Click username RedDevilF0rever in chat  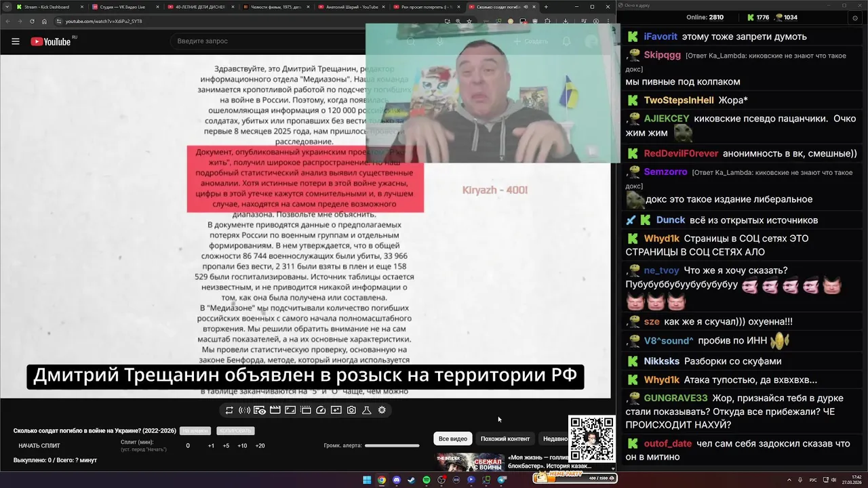coord(681,154)
